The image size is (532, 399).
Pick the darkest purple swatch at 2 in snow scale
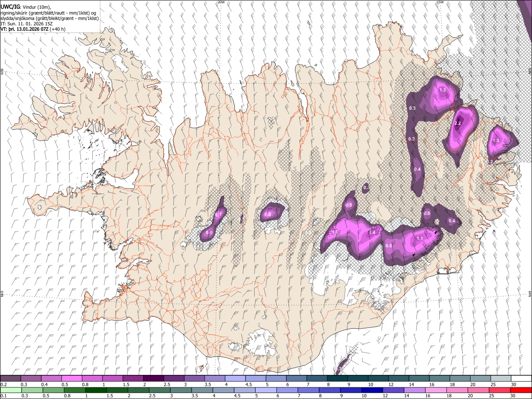153,378
